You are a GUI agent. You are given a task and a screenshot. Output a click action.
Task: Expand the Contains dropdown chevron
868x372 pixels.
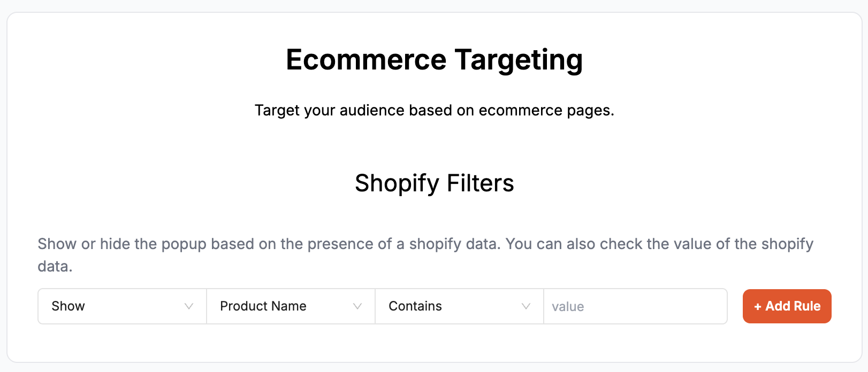tap(526, 306)
